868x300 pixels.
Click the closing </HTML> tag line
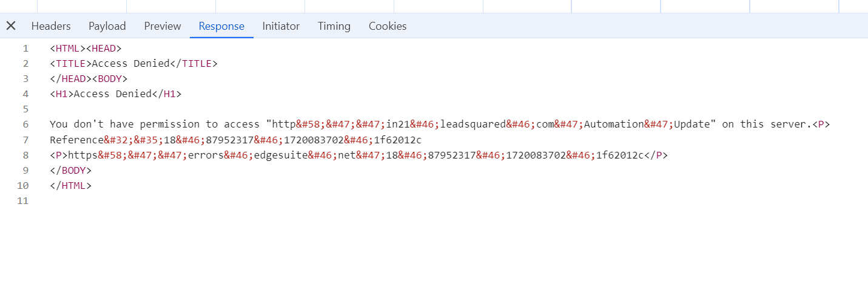(70, 185)
